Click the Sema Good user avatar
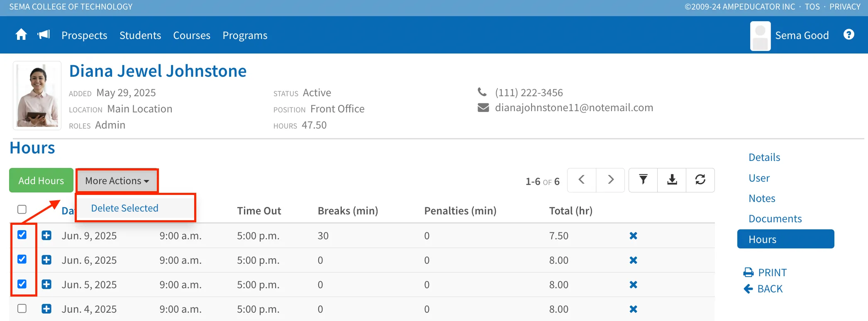Viewport: 868px width, 321px height. tap(760, 36)
